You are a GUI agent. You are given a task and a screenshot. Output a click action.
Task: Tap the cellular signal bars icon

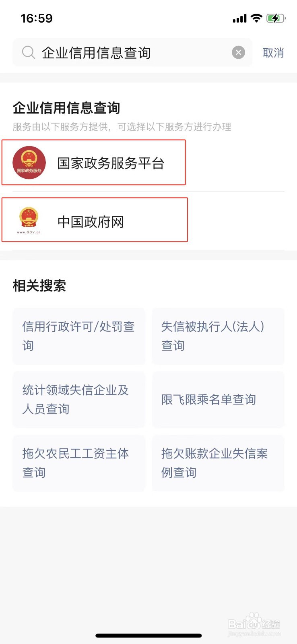(239, 19)
